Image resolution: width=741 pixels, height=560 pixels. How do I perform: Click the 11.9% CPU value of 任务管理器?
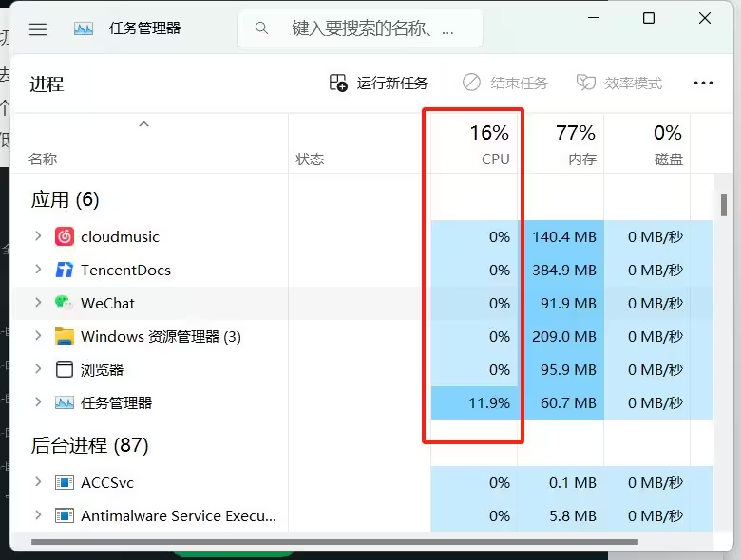point(489,402)
